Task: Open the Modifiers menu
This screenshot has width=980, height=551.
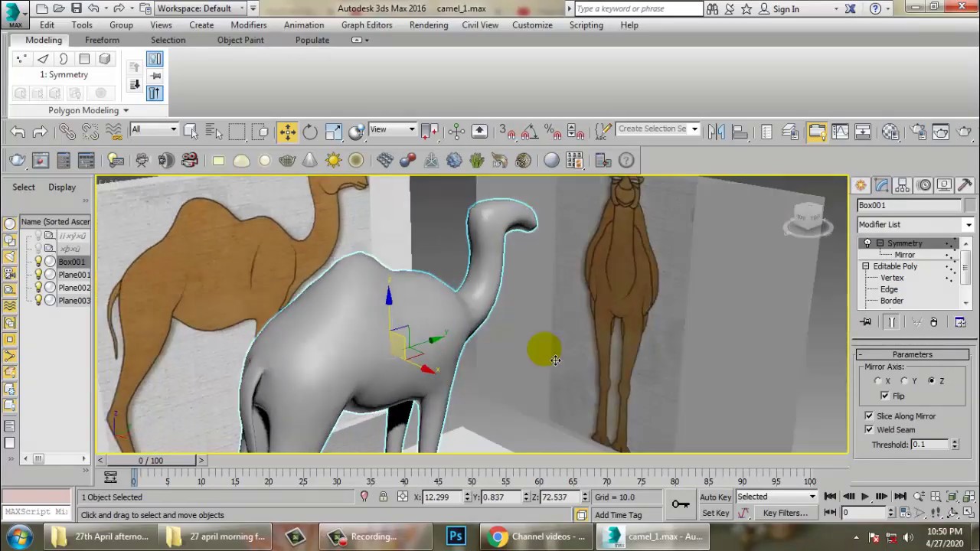Action: (x=249, y=24)
